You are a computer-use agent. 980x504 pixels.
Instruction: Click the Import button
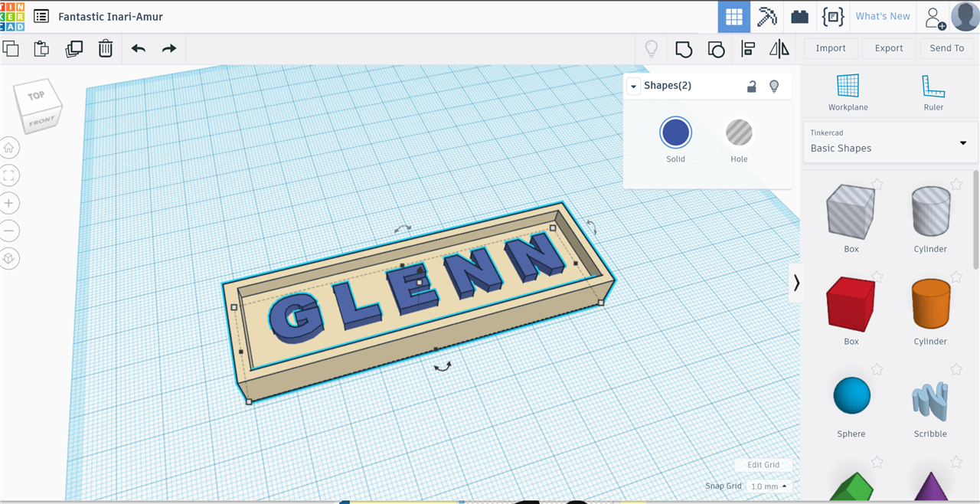(831, 48)
